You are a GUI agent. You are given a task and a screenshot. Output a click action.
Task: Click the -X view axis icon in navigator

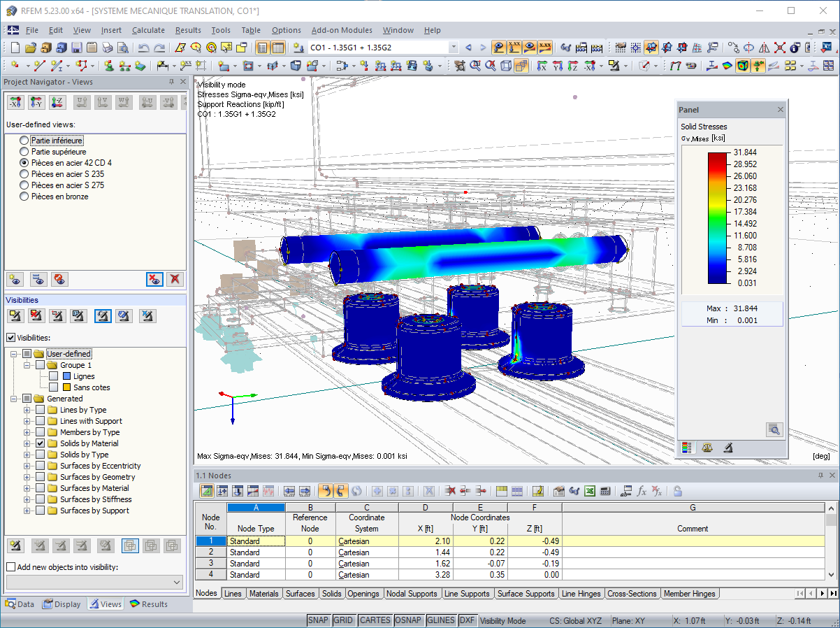[x=15, y=103]
